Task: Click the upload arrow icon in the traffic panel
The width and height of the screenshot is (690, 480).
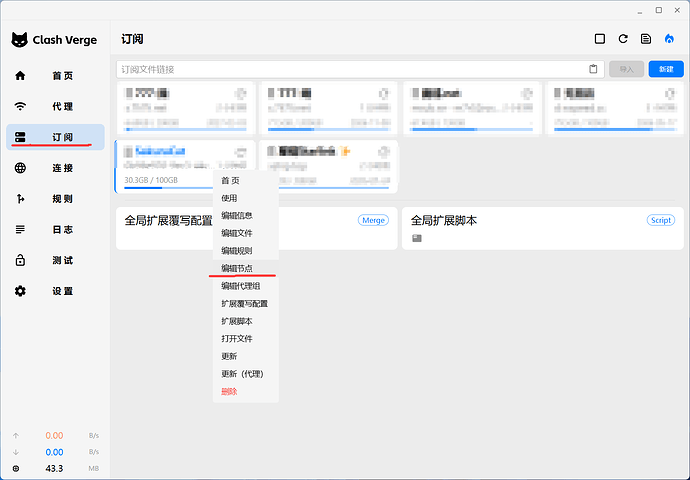Action: [16, 436]
